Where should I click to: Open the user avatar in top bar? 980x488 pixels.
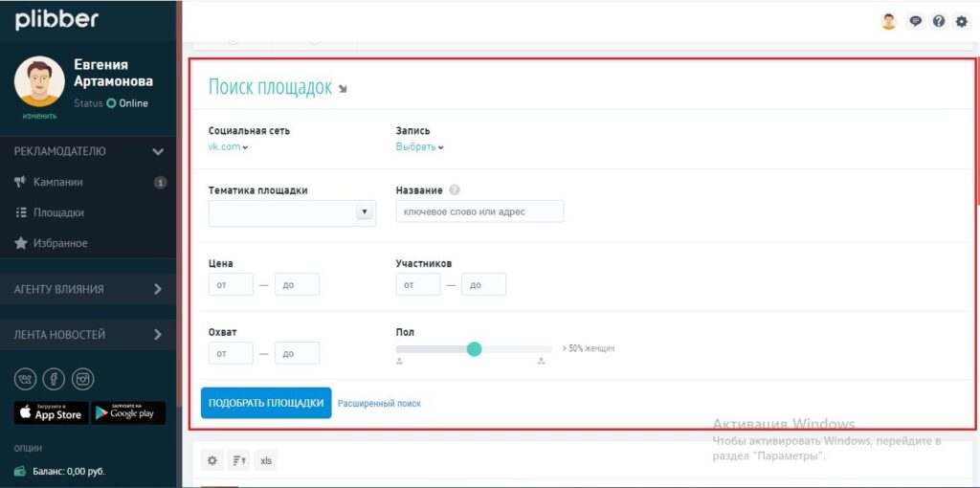pos(888,21)
